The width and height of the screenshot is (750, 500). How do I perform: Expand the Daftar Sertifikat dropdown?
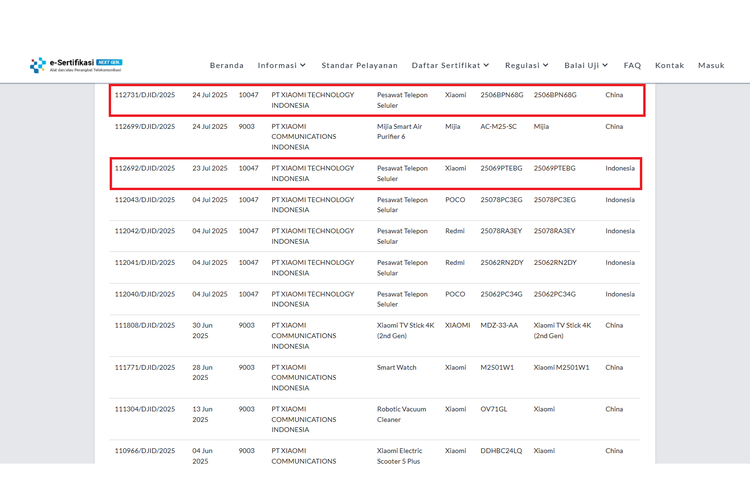coord(450,65)
